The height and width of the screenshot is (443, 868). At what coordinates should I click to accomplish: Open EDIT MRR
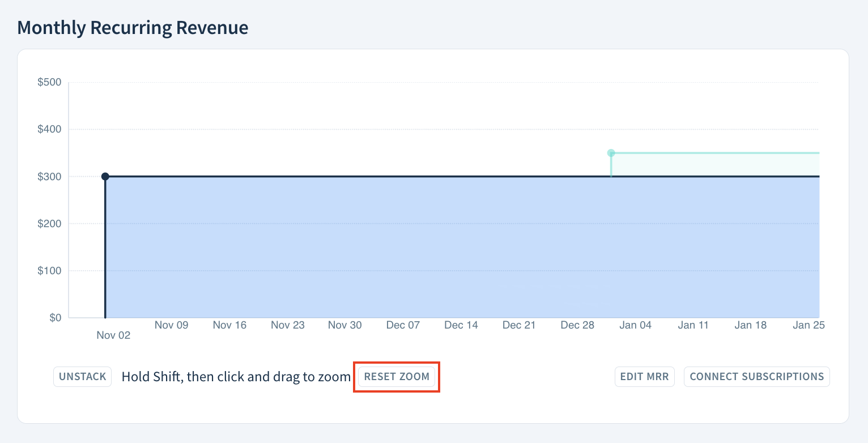pos(645,376)
